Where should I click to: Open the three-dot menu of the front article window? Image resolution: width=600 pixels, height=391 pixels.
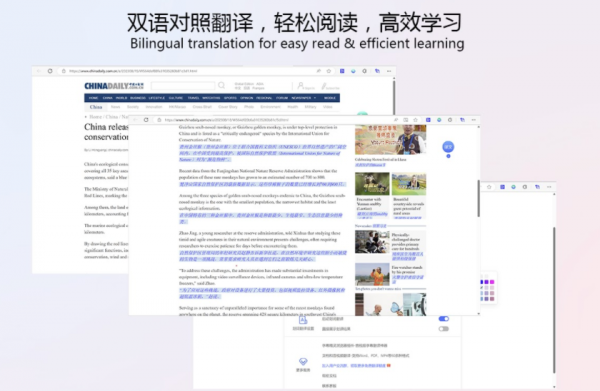(x=473, y=120)
